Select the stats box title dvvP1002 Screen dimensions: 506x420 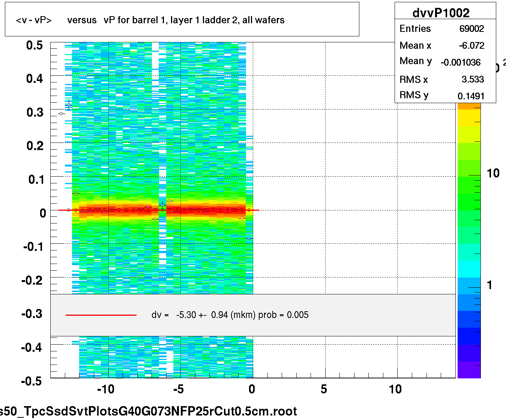pyautogui.click(x=441, y=13)
